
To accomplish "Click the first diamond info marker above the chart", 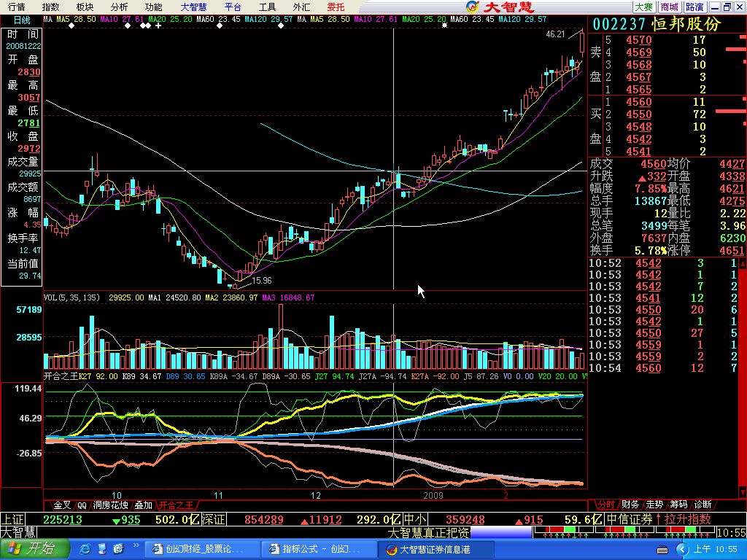I will click(71, 26).
